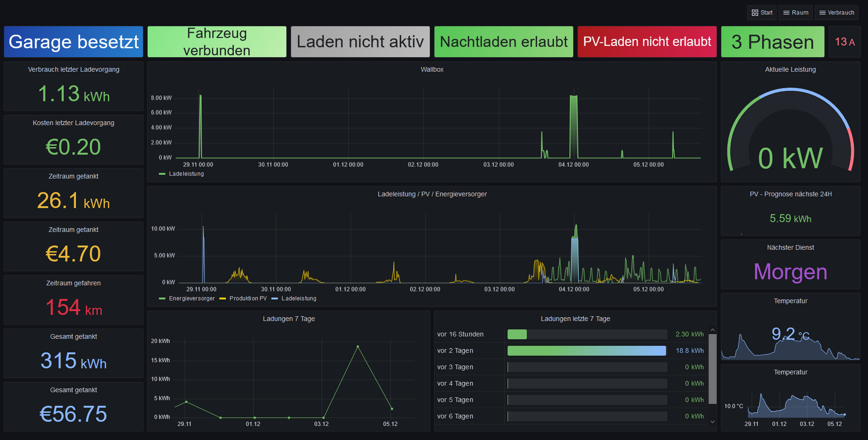Toggle Ladeleistung series in Wallbox legend
The image size is (868, 440).
pyautogui.click(x=181, y=174)
